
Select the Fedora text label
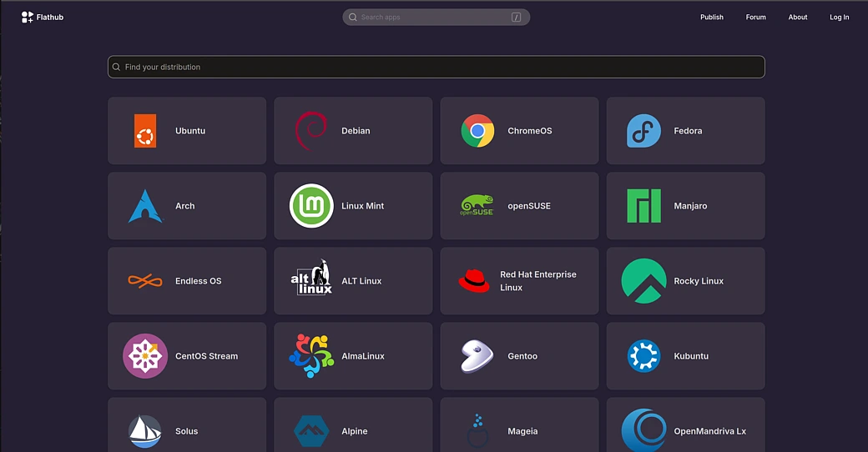(688, 131)
